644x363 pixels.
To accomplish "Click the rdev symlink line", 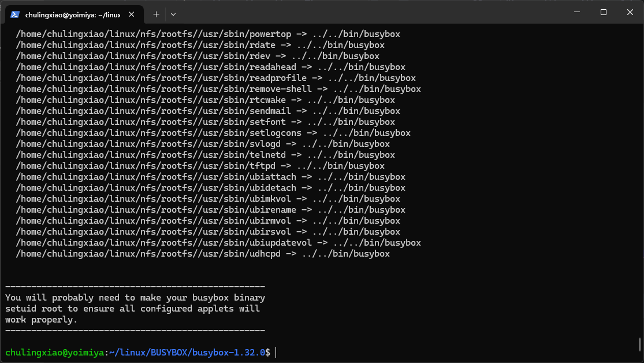I will point(198,56).
